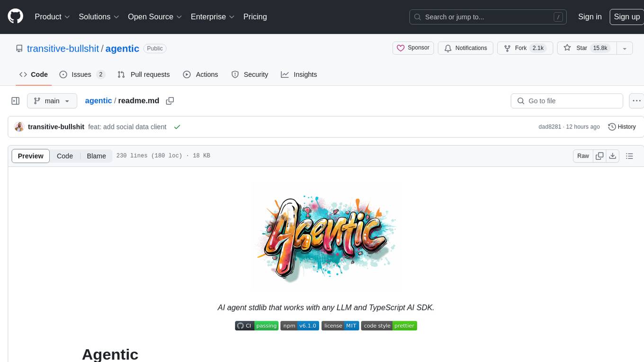Select the Code view
The height and width of the screenshot is (362, 644).
65,156
